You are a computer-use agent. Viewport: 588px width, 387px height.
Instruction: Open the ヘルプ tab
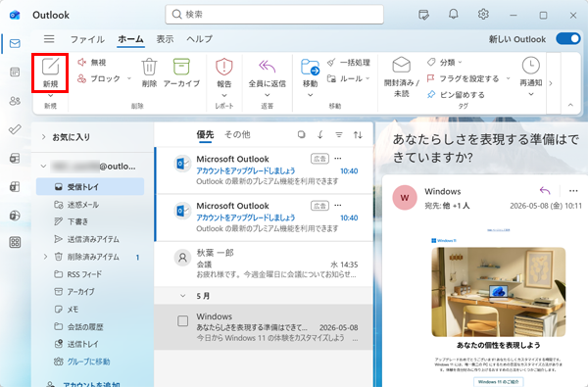click(x=200, y=39)
